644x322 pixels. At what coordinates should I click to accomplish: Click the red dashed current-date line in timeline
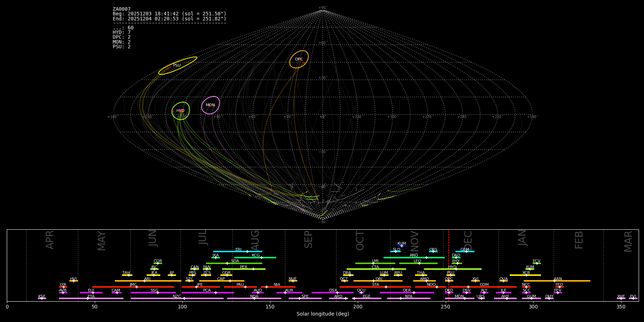click(x=449, y=265)
